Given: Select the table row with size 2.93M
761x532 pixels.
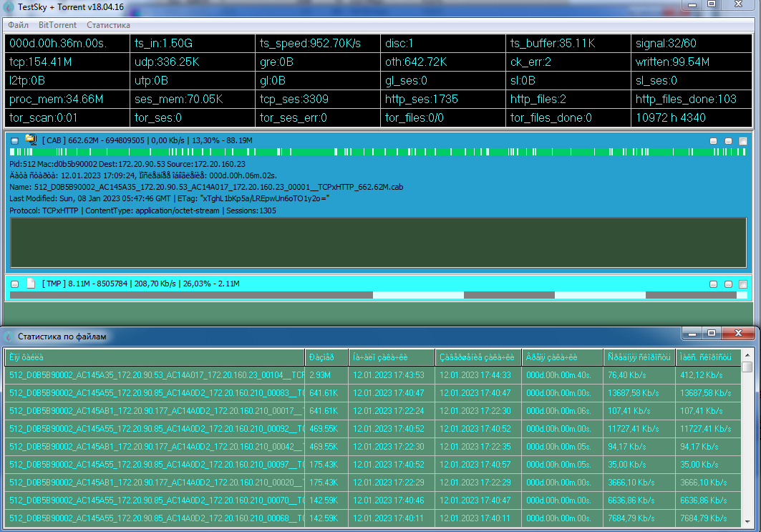Looking at the screenshot, I should (154, 374).
